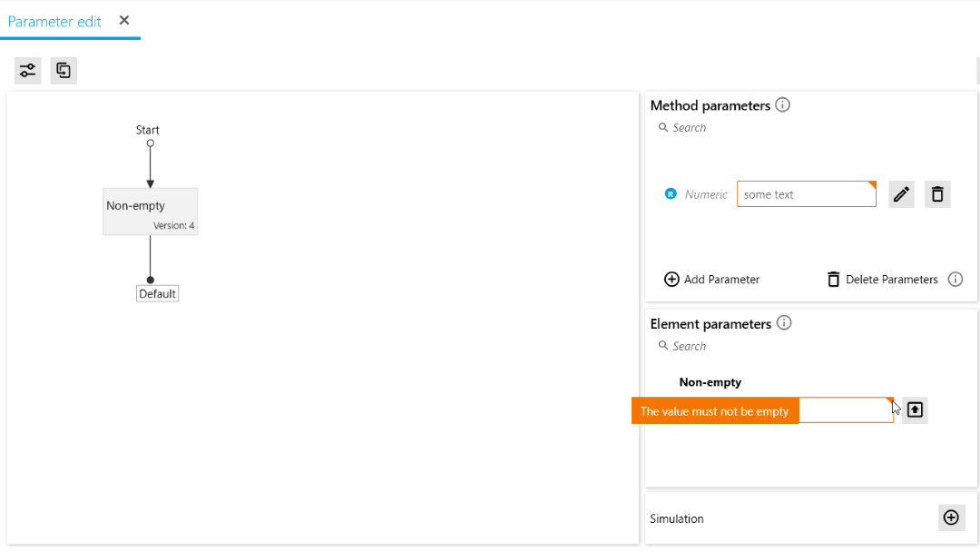Edit the Numeric parameter with the pencil icon
Screen dimensions: 980x552
901,194
